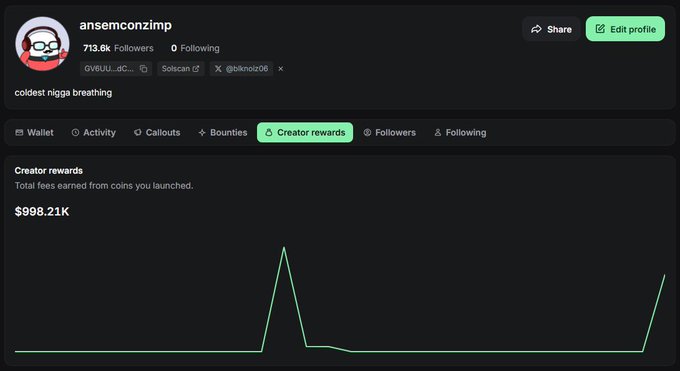Screen dimensions: 680x371
Task: Switch to the Bounties tab
Action: (222, 132)
